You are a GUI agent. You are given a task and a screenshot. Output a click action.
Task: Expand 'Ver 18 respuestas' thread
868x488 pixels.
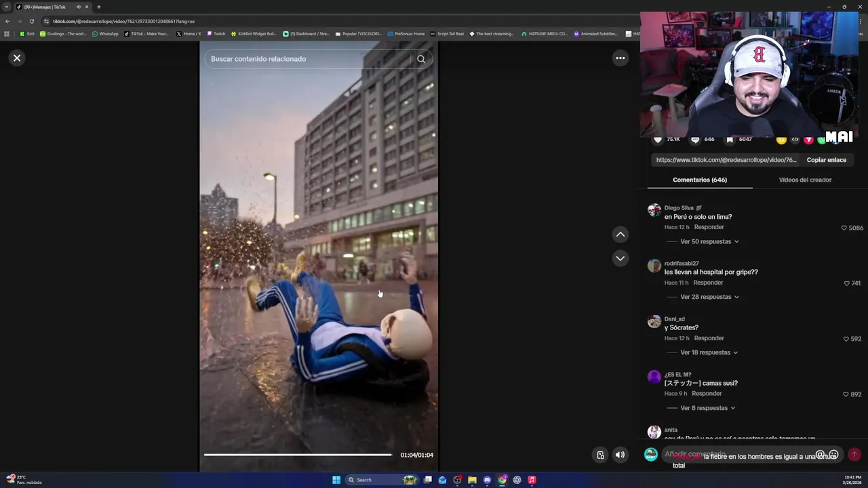click(709, 352)
